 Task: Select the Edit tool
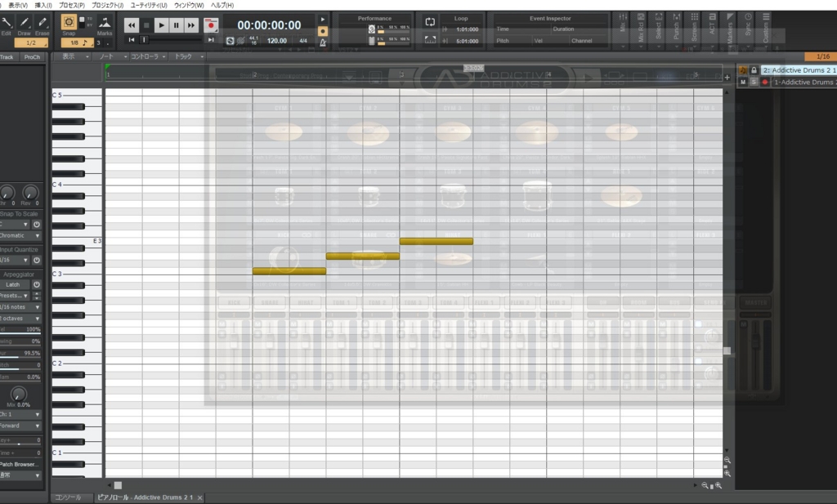pyautogui.click(x=7, y=22)
